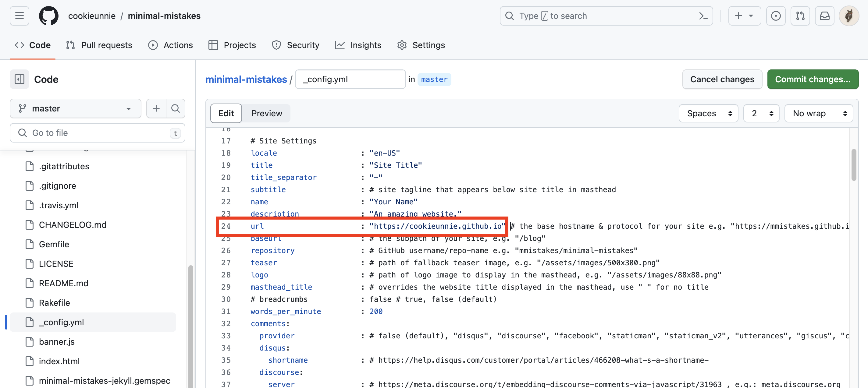This screenshot has height=388, width=868.
Task: Open .gitattributes in file tree
Action: (x=64, y=166)
